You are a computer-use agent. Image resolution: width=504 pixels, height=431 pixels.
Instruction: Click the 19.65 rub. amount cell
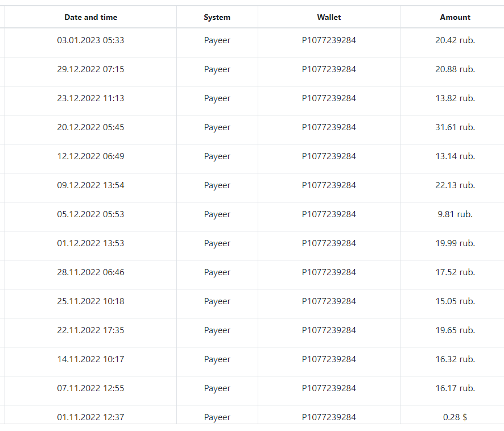coord(455,330)
